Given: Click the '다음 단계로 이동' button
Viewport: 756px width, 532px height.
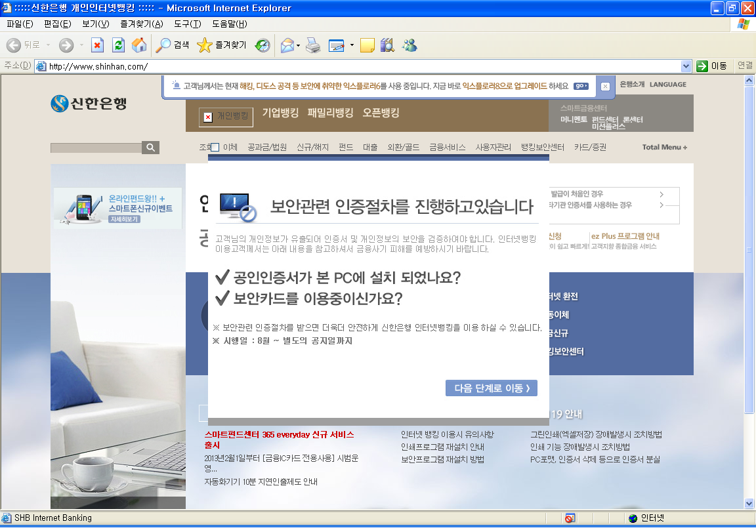Looking at the screenshot, I should tap(492, 388).
